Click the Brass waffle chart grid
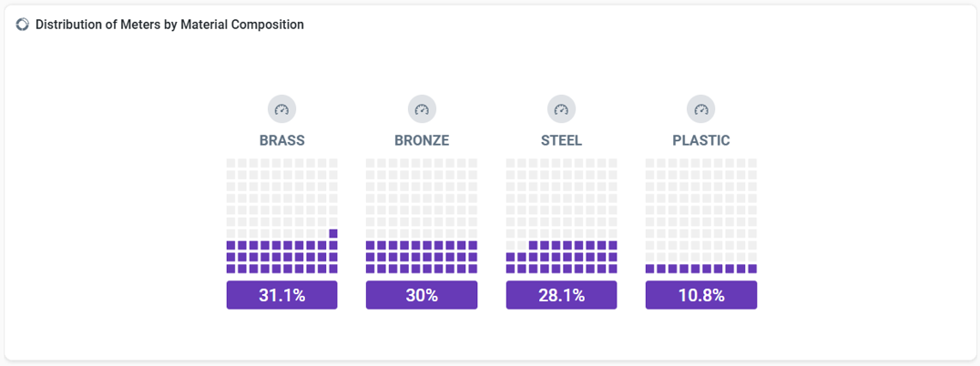This screenshot has width=980, height=366. [x=281, y=216]
